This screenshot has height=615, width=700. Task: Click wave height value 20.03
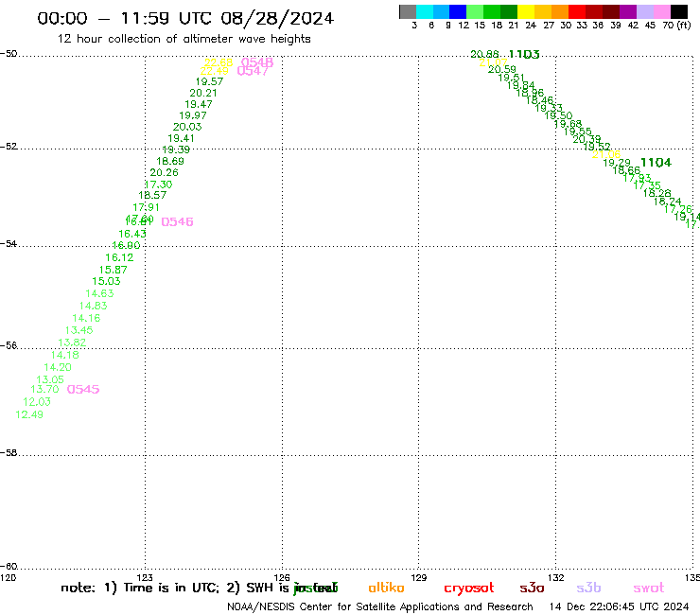tap(187, 127)
